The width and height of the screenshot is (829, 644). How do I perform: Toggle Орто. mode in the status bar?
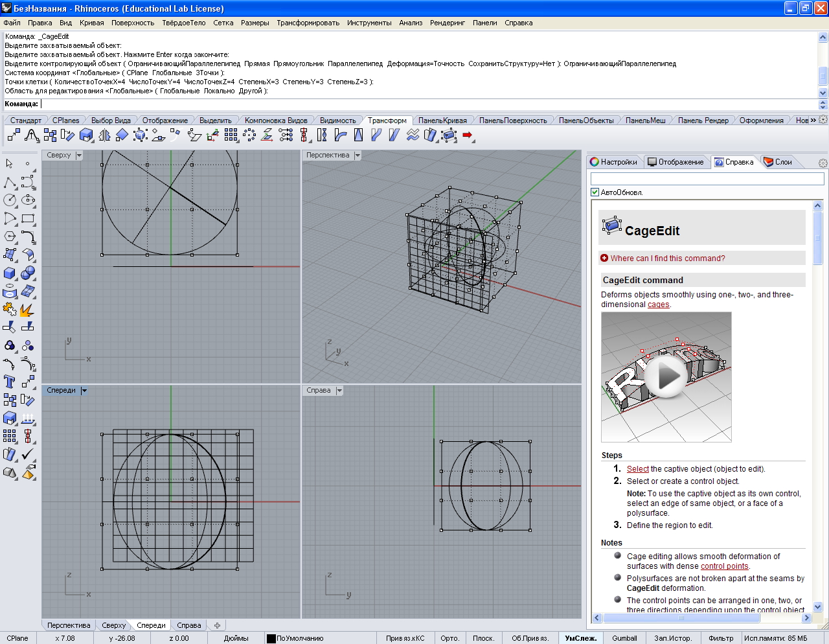(x=449, y=638)
